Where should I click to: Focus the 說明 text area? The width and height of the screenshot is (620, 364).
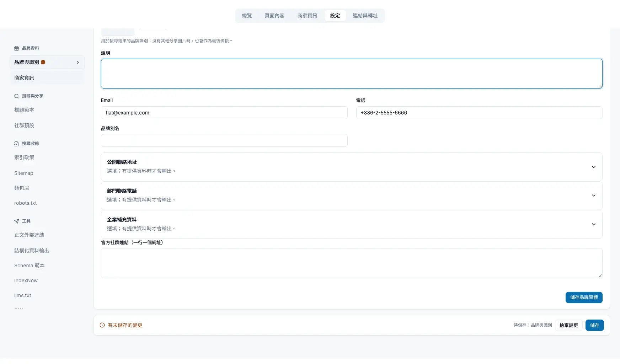352,74
